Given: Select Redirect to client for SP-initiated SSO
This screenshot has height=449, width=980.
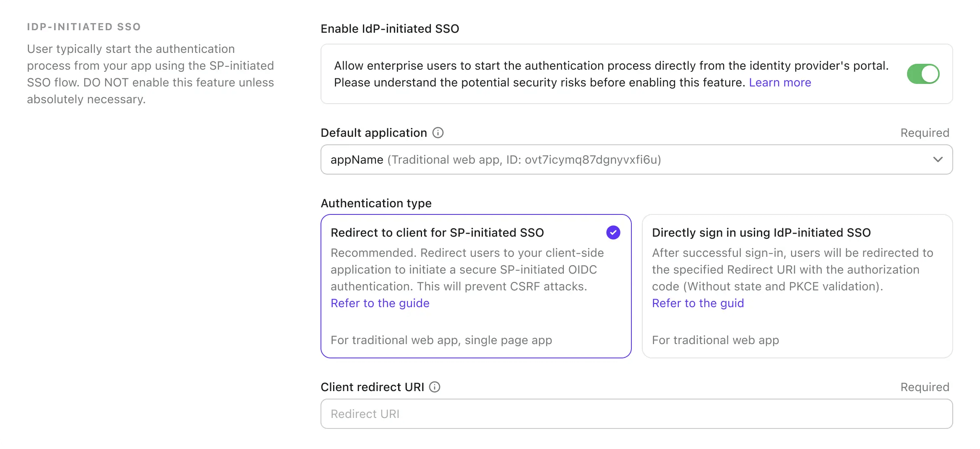Looking at the screenshot, I should coord(437,233).
